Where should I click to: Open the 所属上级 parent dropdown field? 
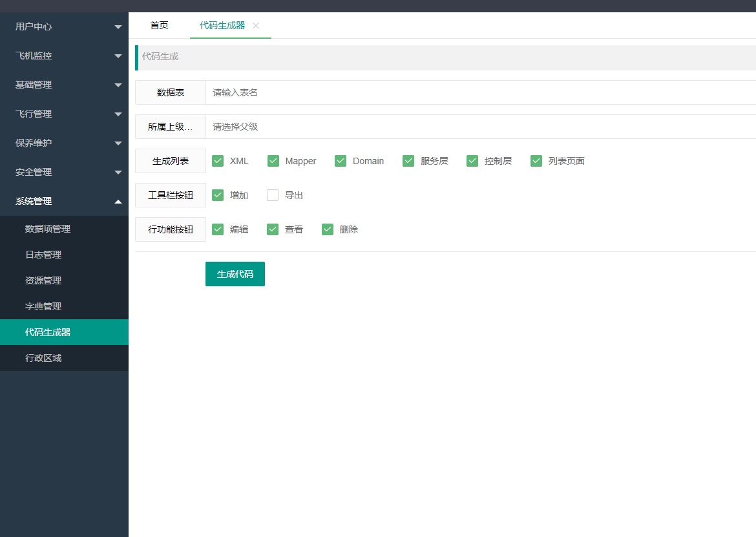[481, 127]
